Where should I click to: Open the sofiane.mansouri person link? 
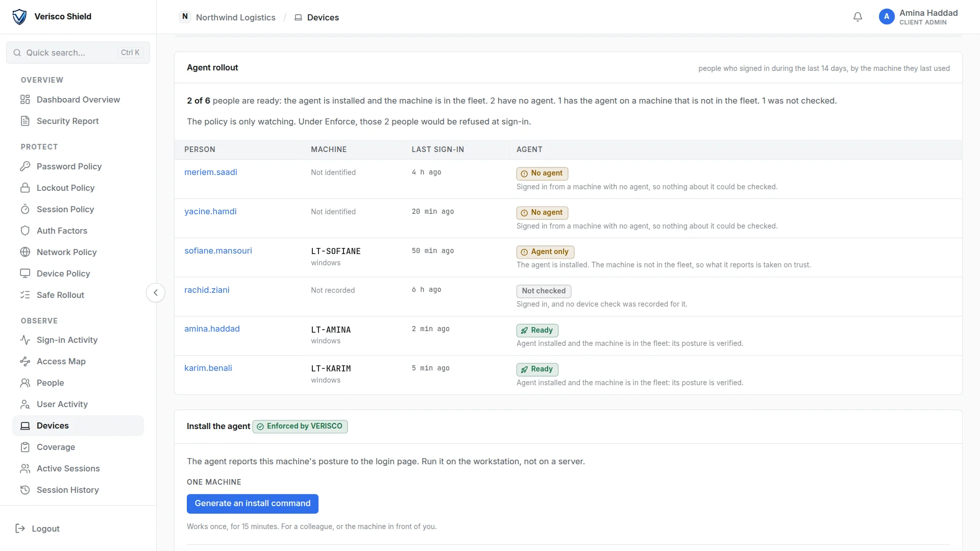coord(218,251)
